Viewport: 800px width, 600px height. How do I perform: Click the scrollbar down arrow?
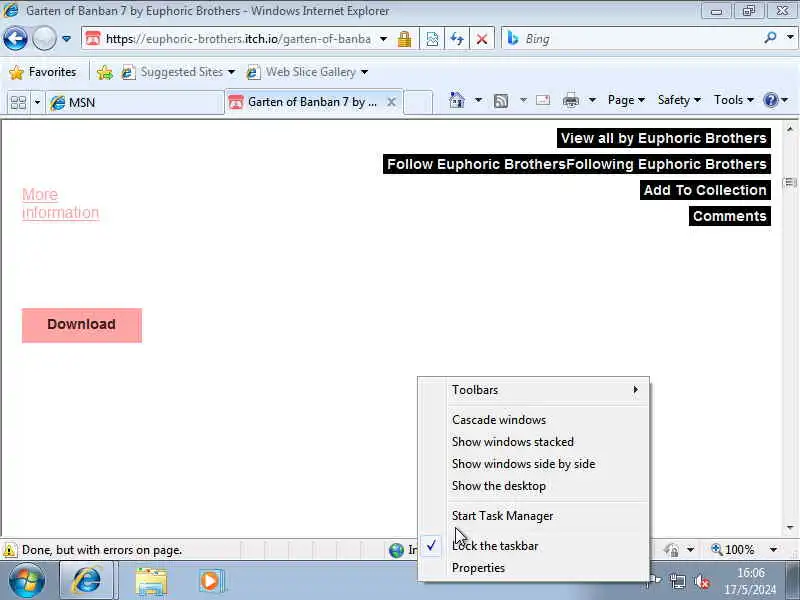790,528
